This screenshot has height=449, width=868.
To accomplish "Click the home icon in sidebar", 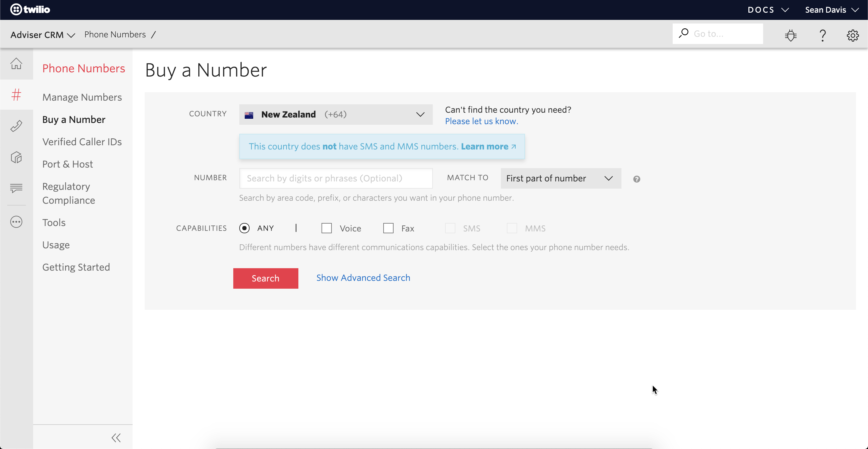I will pos(16,63).
